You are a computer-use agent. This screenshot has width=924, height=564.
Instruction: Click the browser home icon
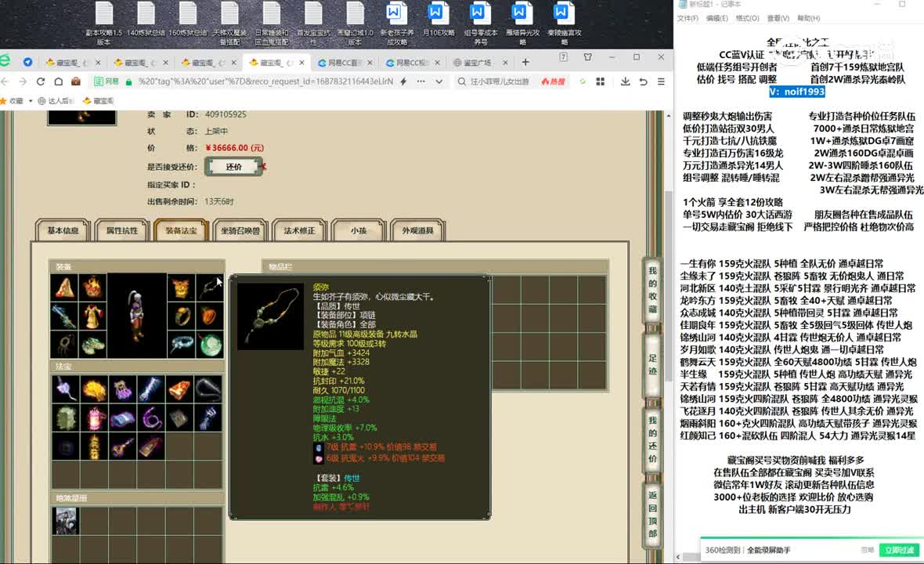tap(59, 81)
